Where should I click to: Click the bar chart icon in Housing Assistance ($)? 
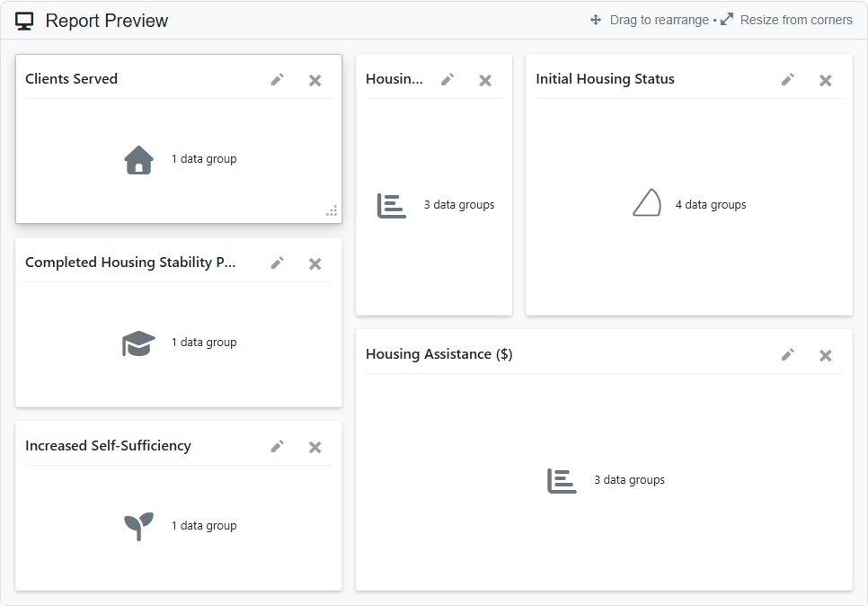tap(562, 481)
